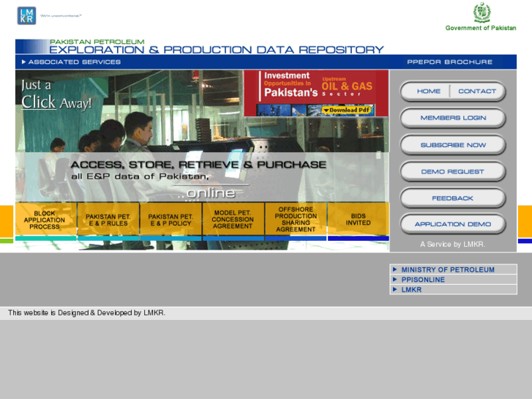Open Pakistan Pet. E & P Policy tab
Viewport: 532px width, 399px height.
click(171, 220)
